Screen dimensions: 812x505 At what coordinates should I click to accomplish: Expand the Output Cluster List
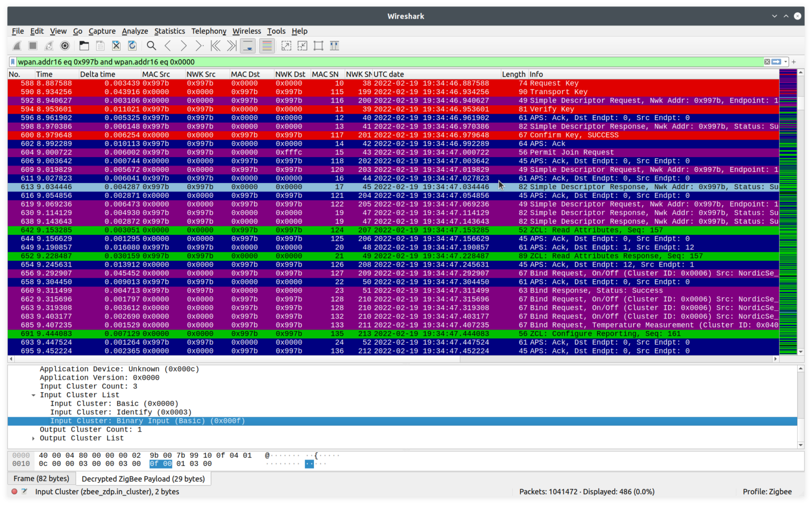(33, 438)
